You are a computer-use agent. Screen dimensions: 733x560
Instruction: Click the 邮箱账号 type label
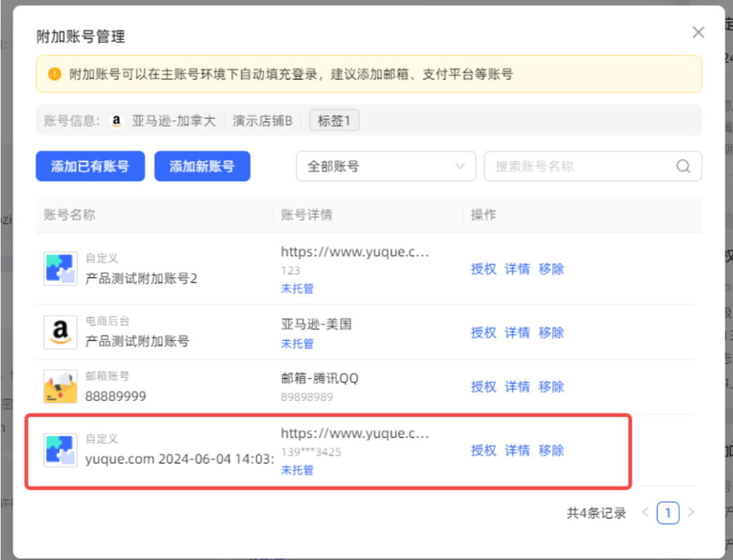[107, 376]
